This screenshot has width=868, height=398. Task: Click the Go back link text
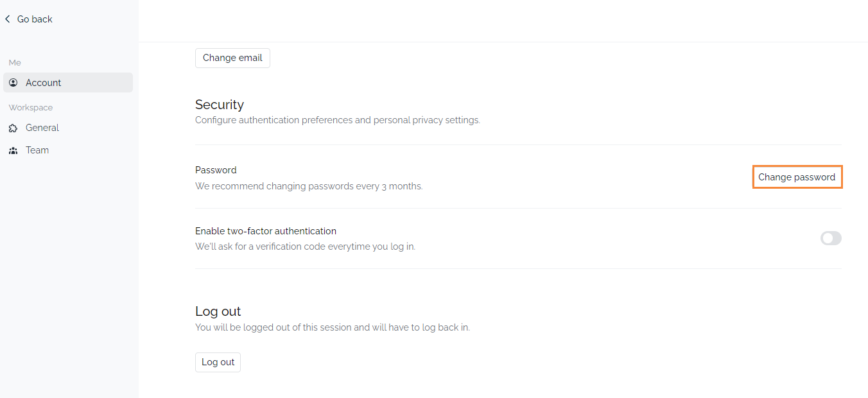(x=35, y=19)
